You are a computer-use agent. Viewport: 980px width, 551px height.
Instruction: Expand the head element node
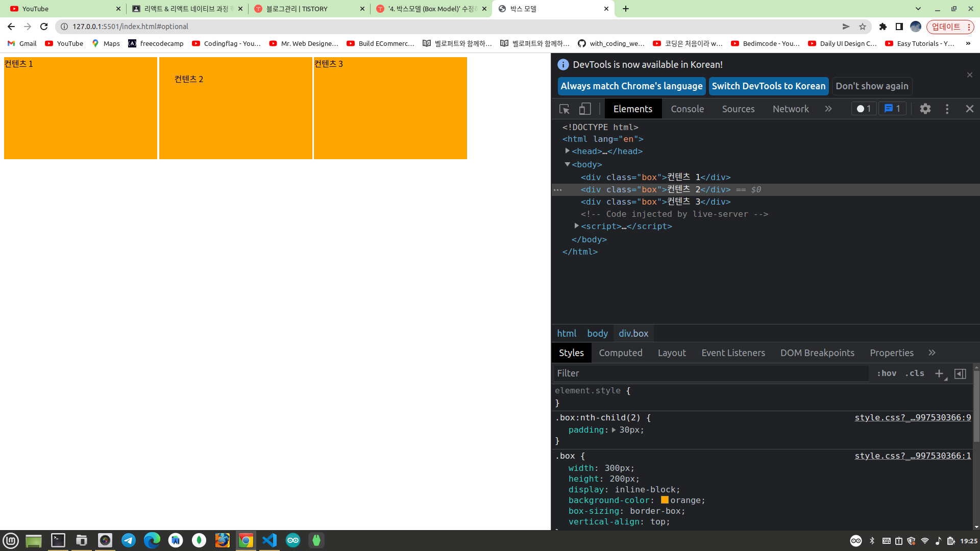click(x=567, y=151)
